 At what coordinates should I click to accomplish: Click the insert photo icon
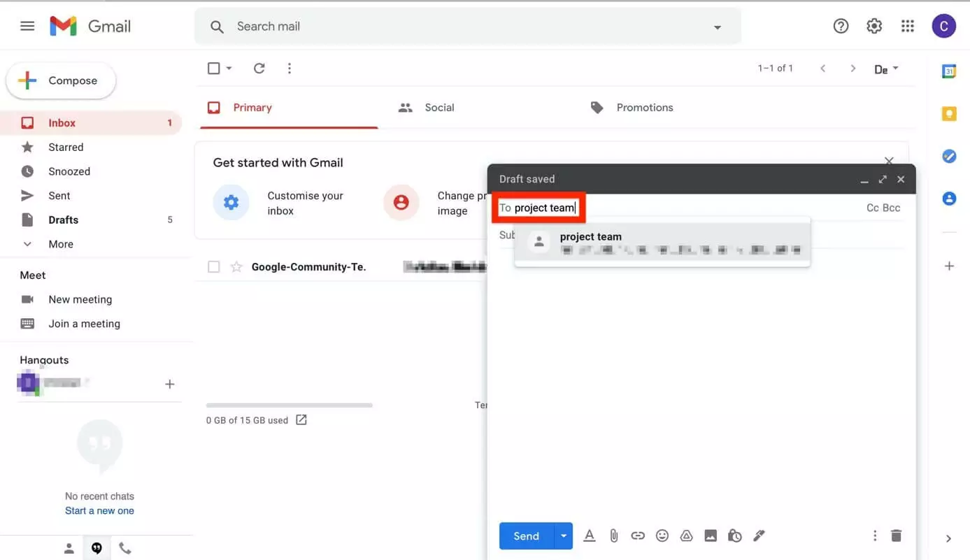711,536
